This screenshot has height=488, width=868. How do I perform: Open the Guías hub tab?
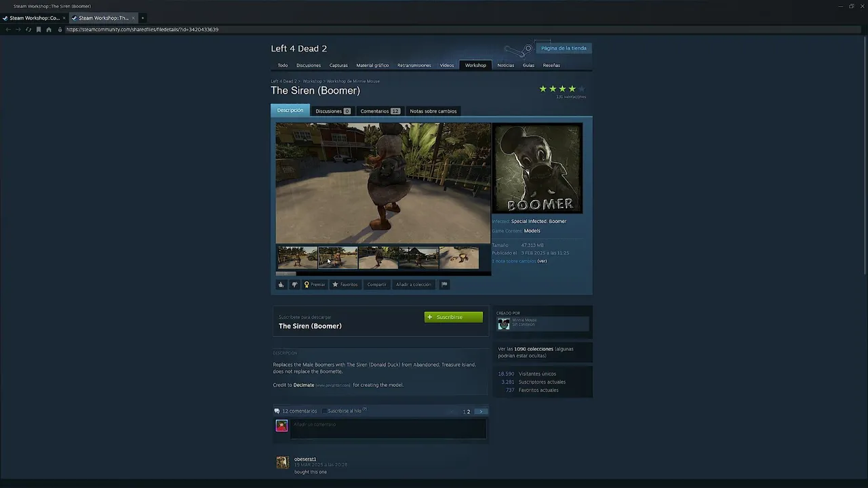click(x=528, y=65)
